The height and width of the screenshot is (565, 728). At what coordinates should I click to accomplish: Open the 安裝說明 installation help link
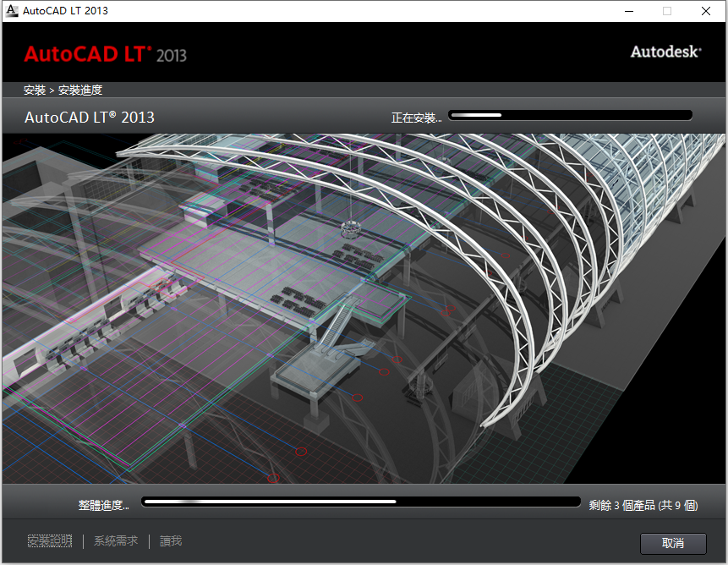click(x=50, y=541)
